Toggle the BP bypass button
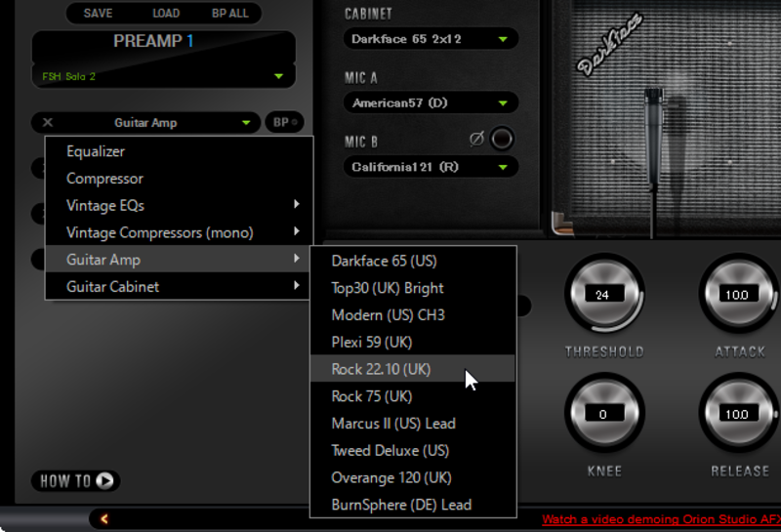The image size is (781, 532). (285, 122)
